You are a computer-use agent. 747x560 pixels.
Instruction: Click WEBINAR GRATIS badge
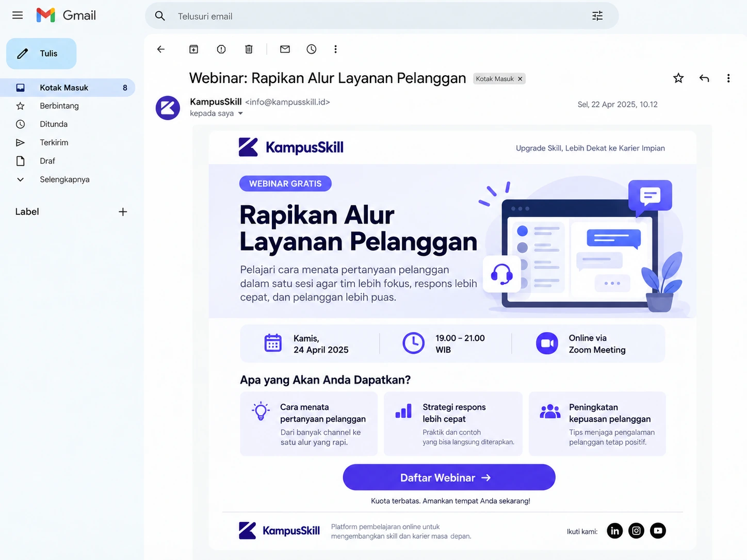(285, 184)
